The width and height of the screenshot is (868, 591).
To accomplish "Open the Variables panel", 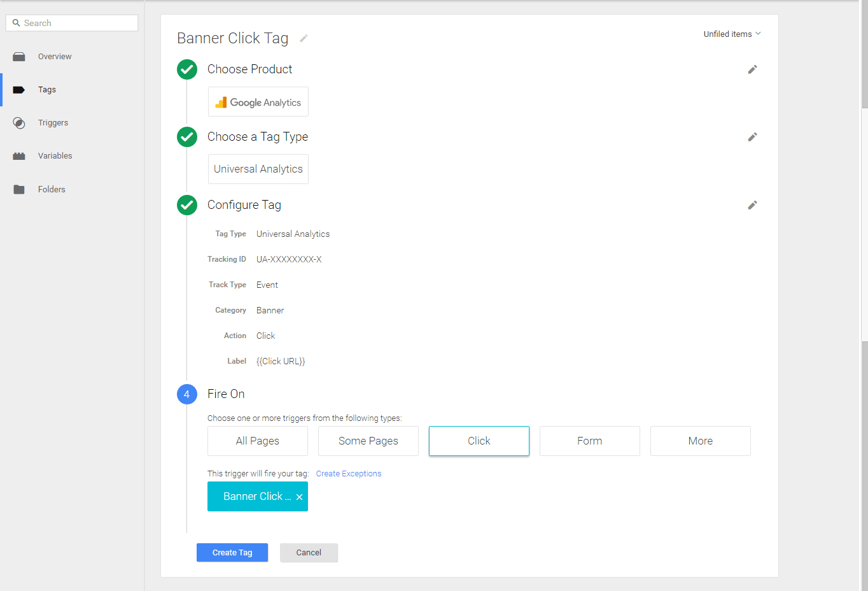I will coord(55,155).
